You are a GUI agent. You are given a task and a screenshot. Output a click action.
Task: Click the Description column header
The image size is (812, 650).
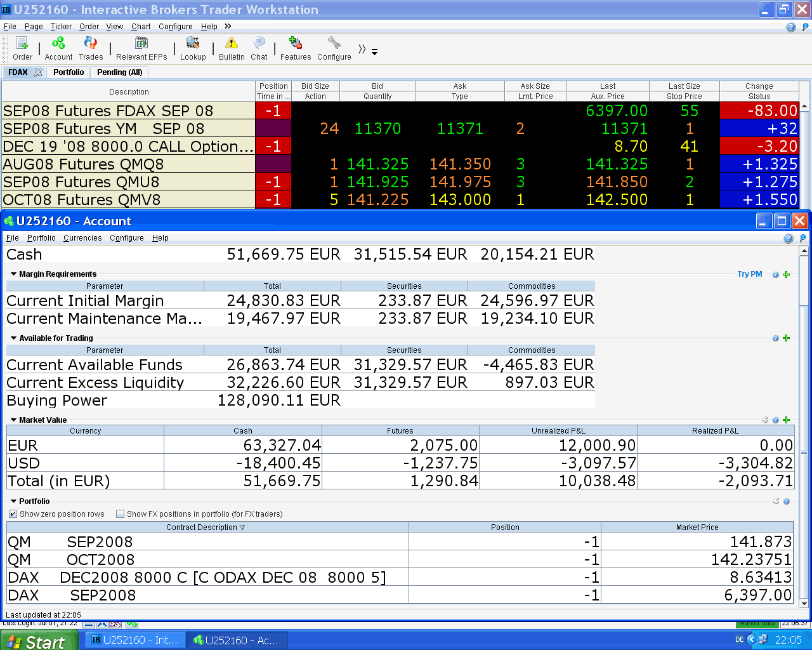[x=129, y=91]
